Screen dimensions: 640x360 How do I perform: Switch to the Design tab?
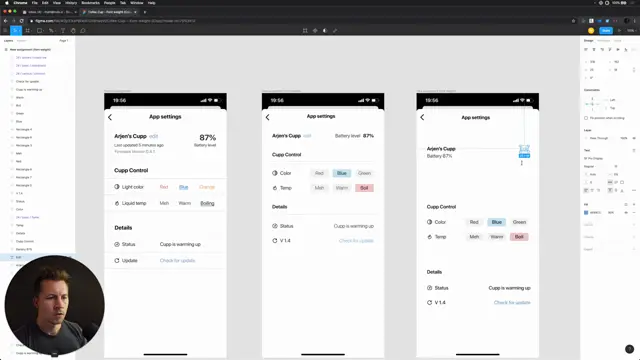589,41
